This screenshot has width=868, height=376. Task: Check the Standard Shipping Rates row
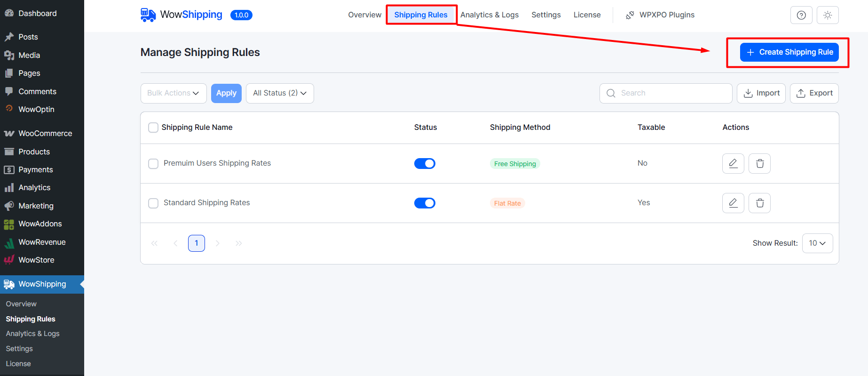coord(153,203)
